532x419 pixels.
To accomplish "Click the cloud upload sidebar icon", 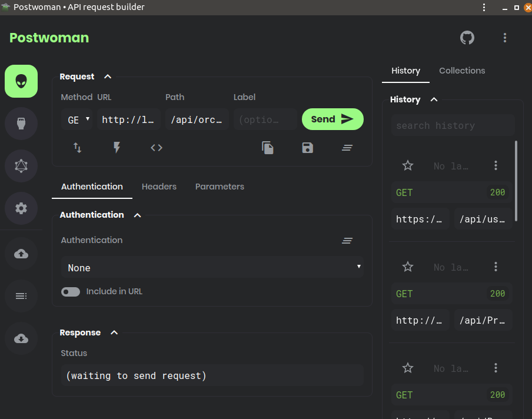I will pyautogui.click(x=21, y=254).
